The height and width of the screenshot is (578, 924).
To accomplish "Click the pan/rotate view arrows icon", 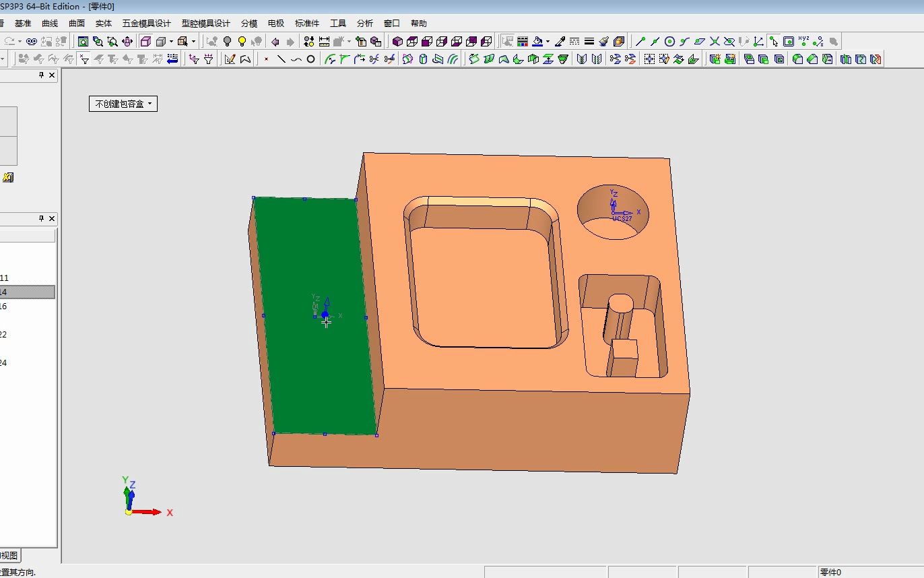I will (127, 42).
